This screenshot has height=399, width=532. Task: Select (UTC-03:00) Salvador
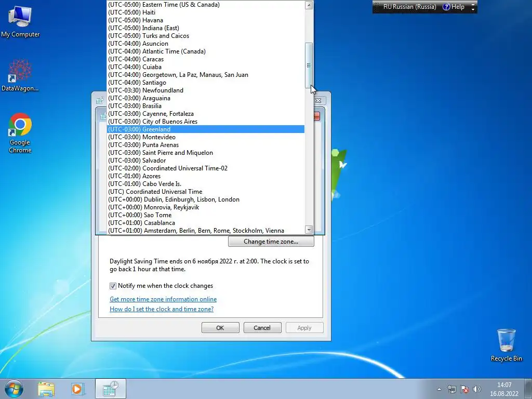pos(206,161)
